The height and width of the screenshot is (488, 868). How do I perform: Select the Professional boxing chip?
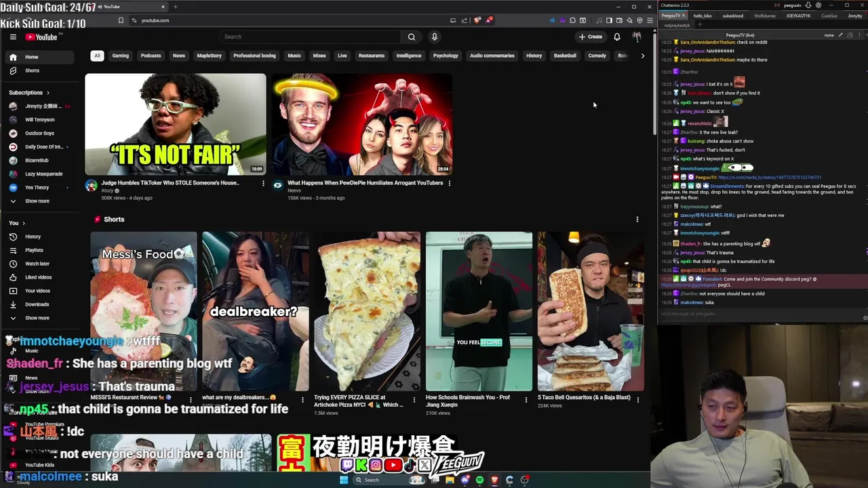click(x=254, y=56)
